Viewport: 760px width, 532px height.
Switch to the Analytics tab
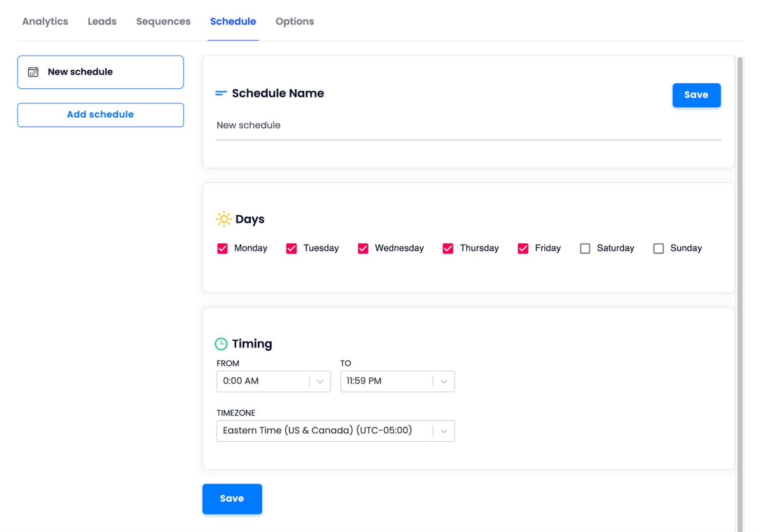pos(45,21)
